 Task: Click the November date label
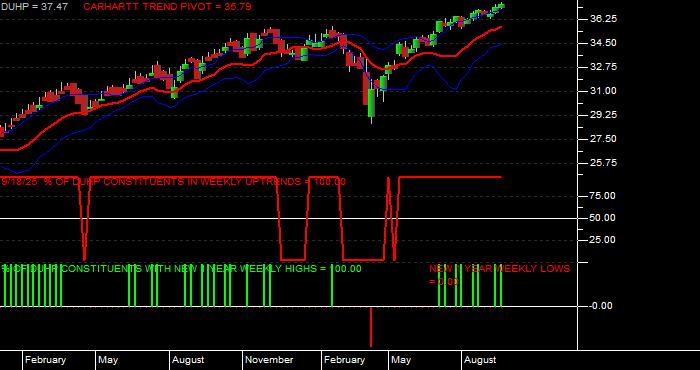[270, 360]
